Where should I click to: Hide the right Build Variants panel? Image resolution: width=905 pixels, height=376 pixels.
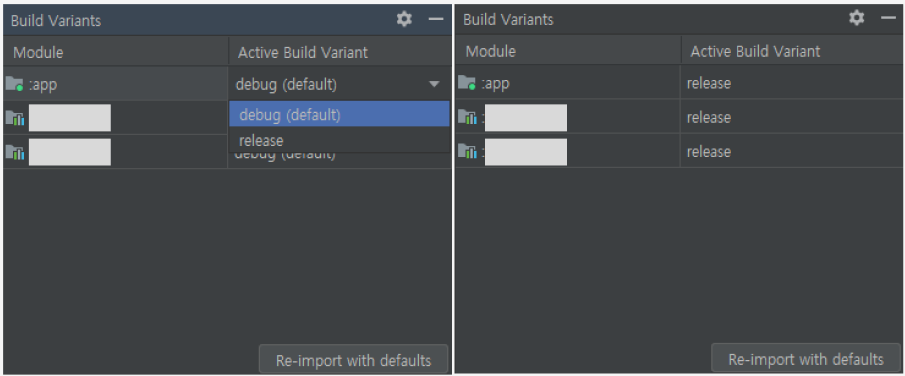(x=888, y=18)
